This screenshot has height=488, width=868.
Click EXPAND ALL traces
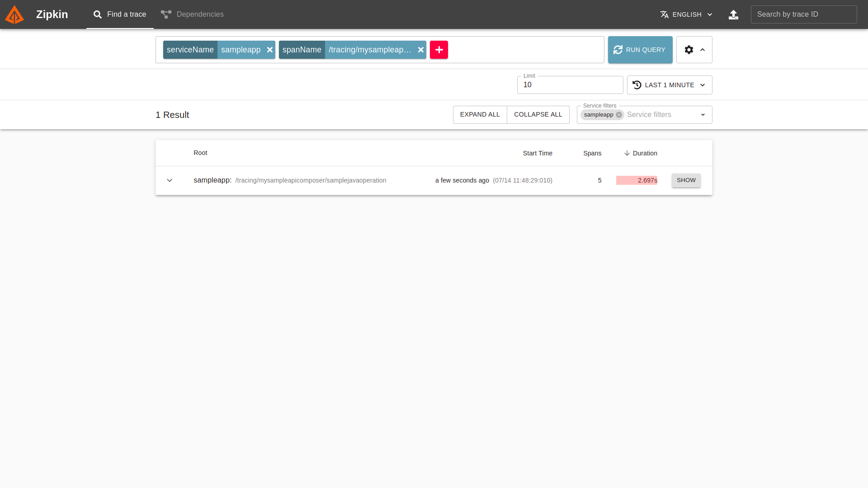[480, 115]
